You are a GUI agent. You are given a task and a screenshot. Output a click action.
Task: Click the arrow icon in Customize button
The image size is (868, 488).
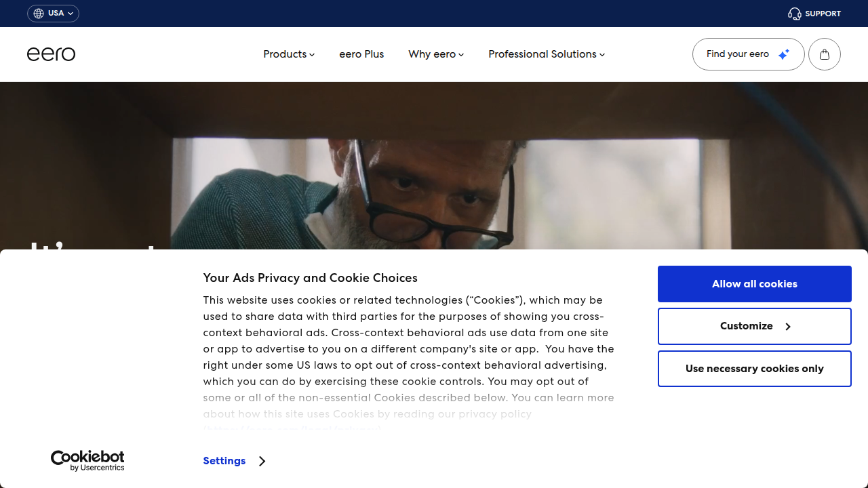[x=788, y=327]
